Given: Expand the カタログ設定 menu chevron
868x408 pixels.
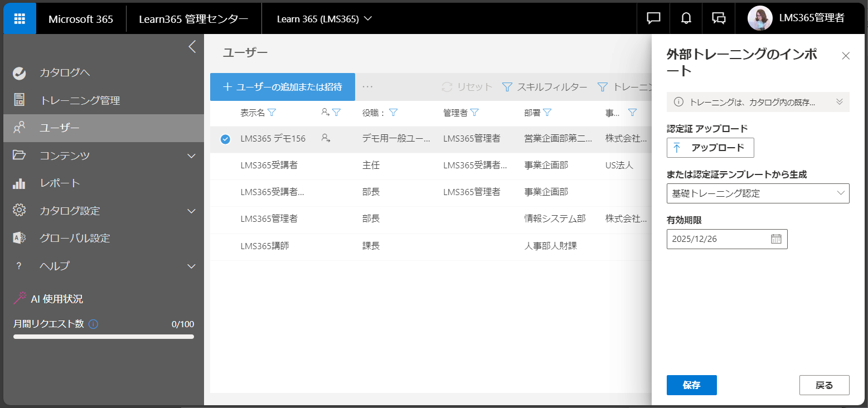Looking at the screenshot, I should point(192,211).
